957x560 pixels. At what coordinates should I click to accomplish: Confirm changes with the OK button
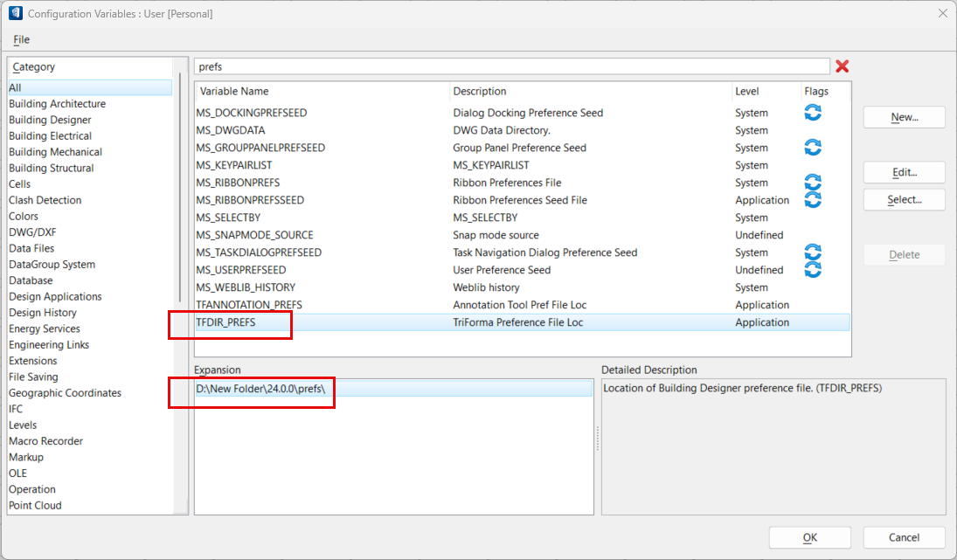809,537
